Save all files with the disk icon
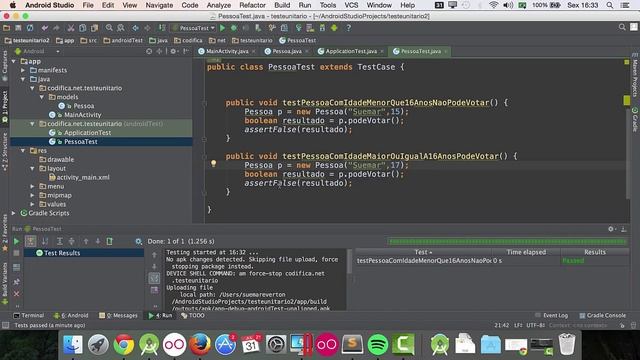This screenshot has height=360, width=640. coord(18,28)
